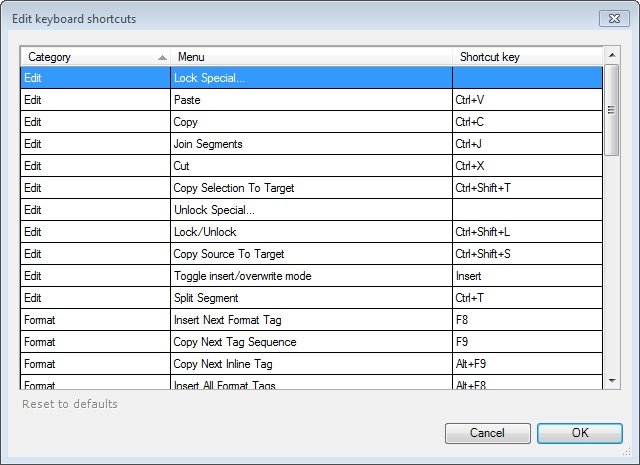
Task: Select the Lock/Unlock row
Action: point(311,232)
